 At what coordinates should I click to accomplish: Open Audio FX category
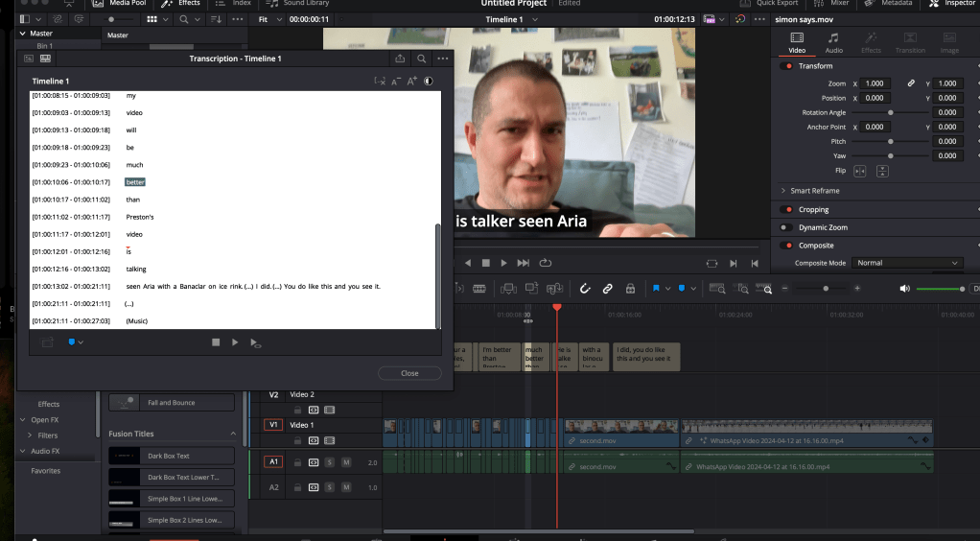[x=45, y=451]
